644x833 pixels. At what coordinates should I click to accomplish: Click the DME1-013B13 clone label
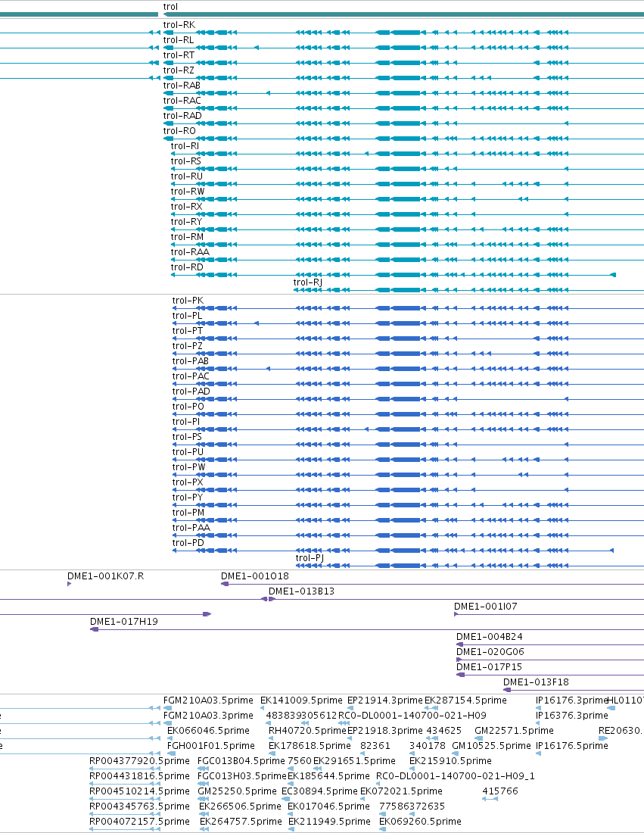[301, 591]
